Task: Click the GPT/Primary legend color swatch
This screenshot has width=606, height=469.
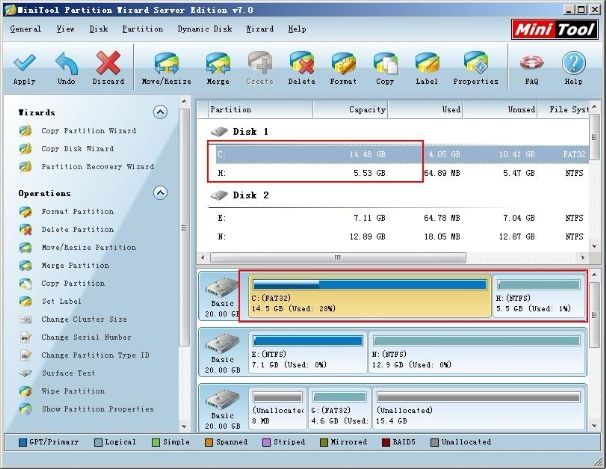Action: 23,442
